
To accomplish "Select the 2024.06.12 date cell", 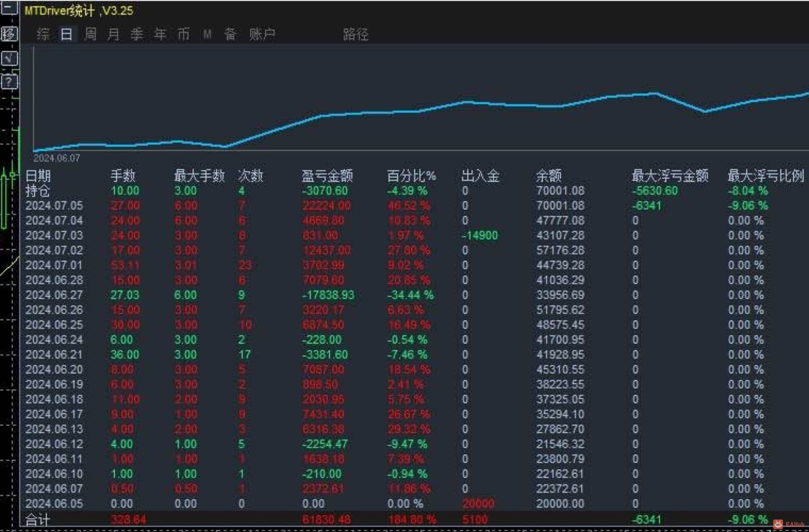I will pyautogui.click(x=54, y=444).
